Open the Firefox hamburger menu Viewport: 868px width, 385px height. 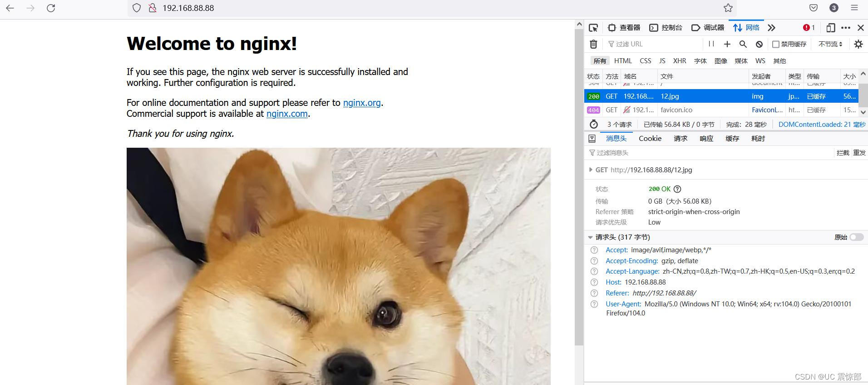point(854,8)
